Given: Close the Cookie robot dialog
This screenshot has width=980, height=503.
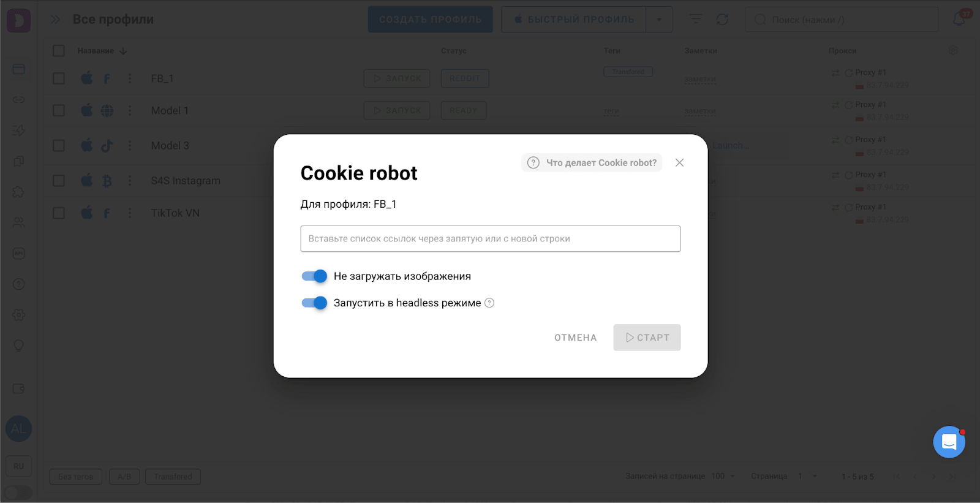Looking at the screenshot, I should [x=679, y=162].
